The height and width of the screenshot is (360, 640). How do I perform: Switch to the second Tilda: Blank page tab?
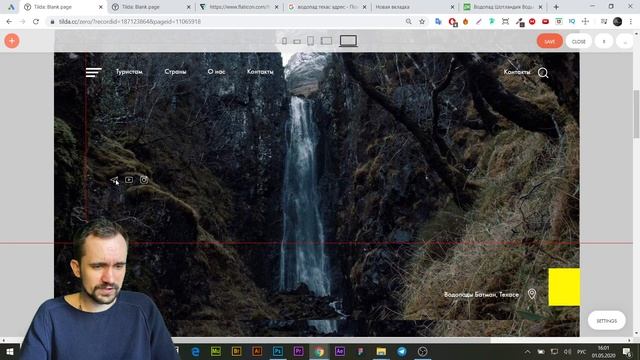click(x=151, y=7)
